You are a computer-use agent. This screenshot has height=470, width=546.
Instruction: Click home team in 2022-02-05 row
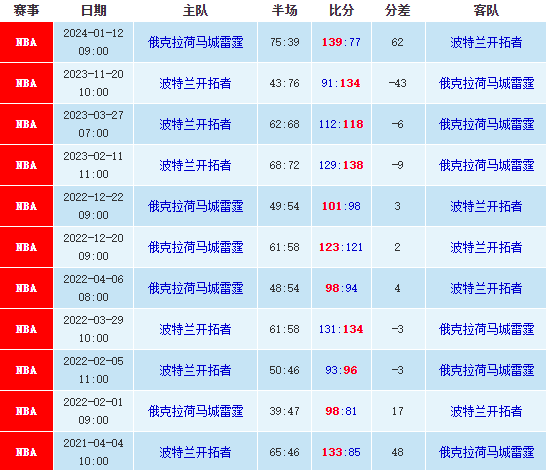pos(195,370)
